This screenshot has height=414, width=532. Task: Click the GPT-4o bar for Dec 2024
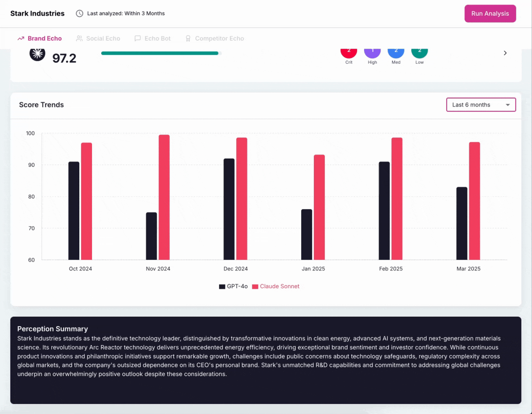pos(229,209)
